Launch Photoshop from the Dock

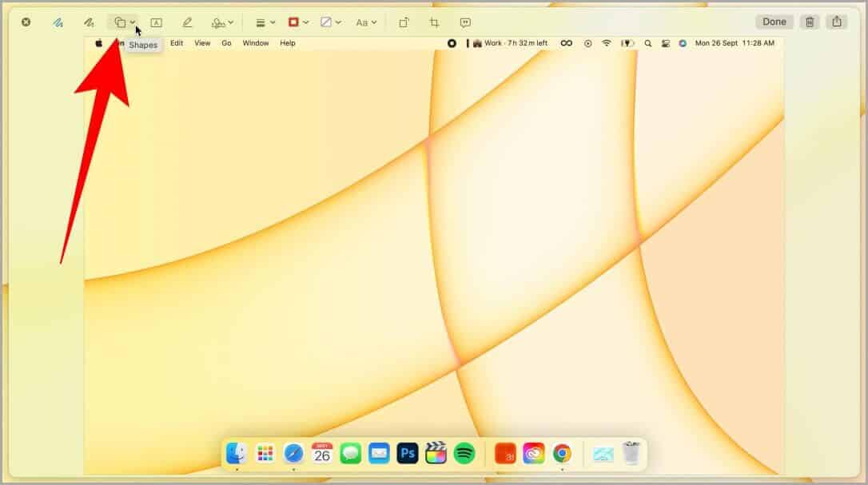pos(408,454)
